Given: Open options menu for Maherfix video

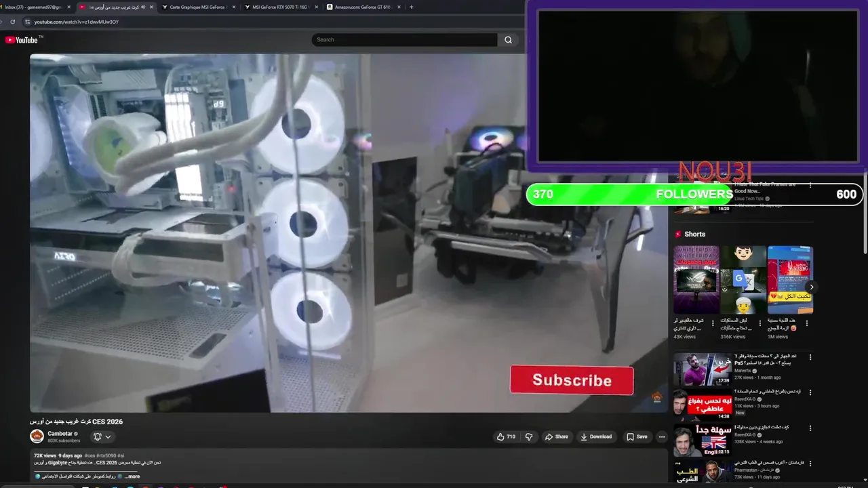Looking at the screenshot, I should tap(810, 357).
